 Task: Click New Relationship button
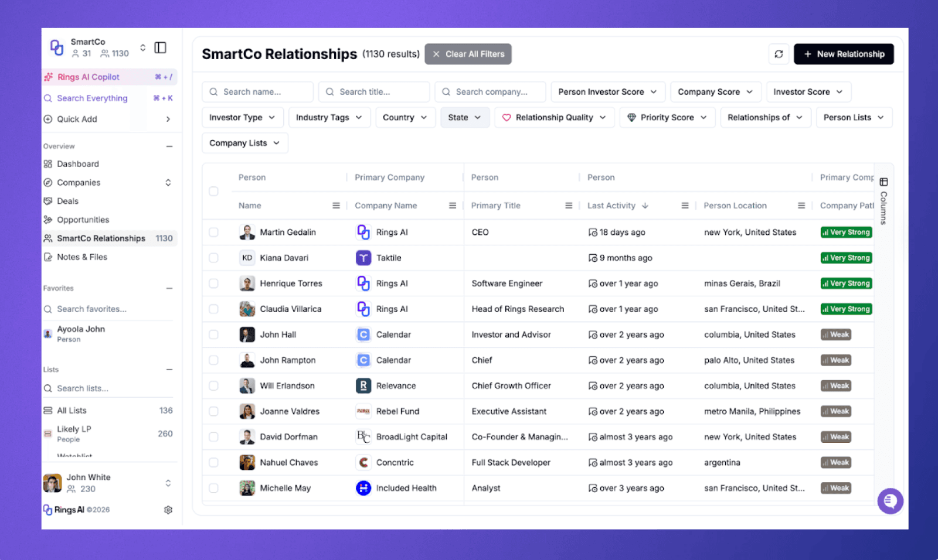pos(844,54)
